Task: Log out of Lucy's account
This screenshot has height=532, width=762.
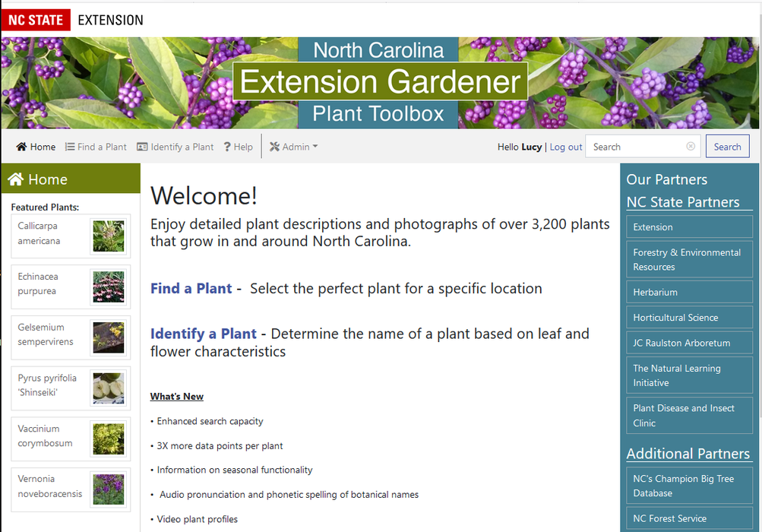Action: [x=565, y=147]
